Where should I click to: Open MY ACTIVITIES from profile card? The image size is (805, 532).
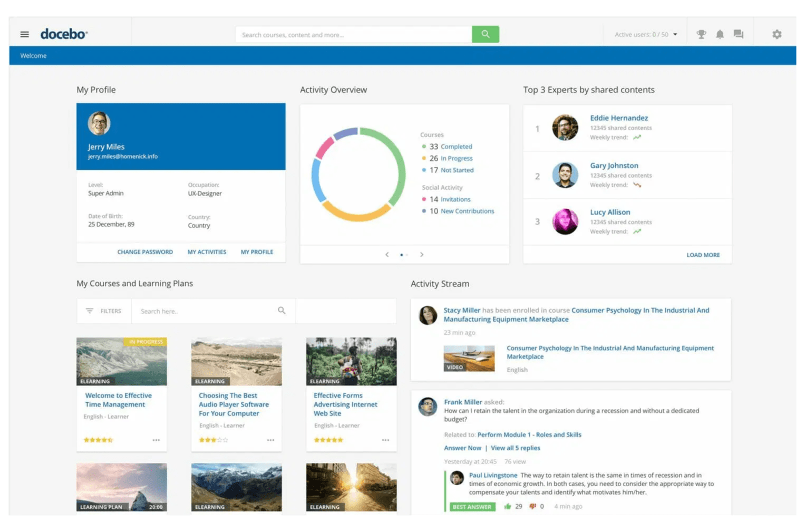[207, 252]
